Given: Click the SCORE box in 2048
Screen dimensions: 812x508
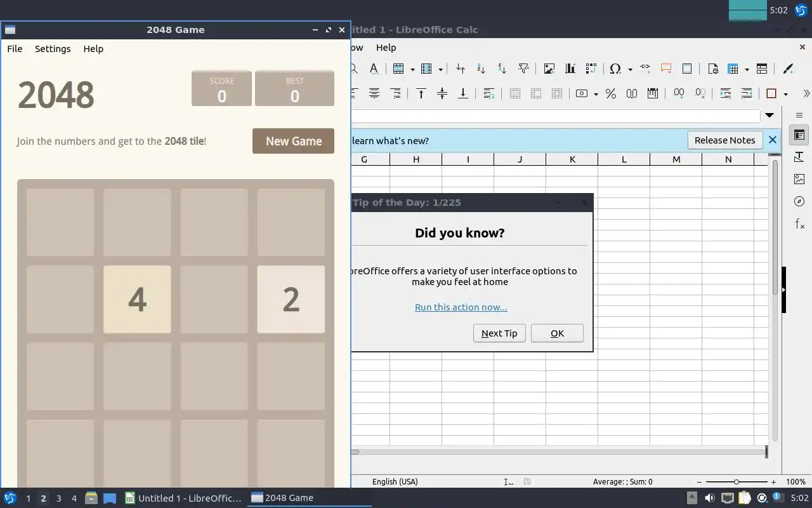Looking at the screenshot, I should (221, 88).
